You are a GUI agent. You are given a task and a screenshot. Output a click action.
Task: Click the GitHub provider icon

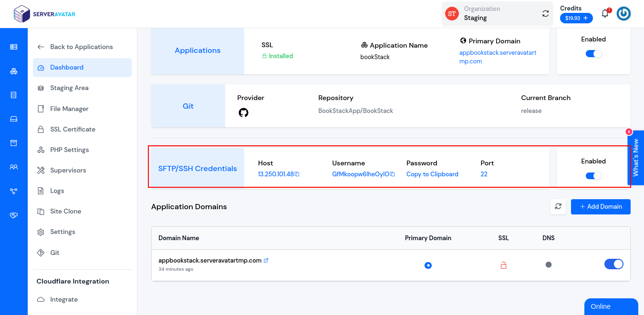coord(243,113)
